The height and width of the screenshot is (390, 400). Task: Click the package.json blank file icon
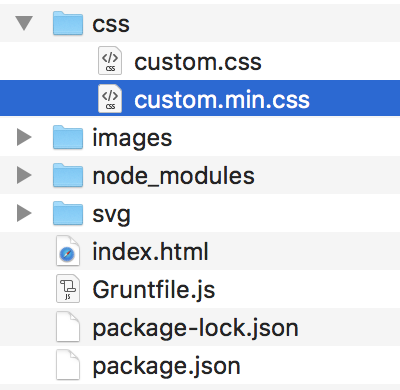[x=68, y=365]
